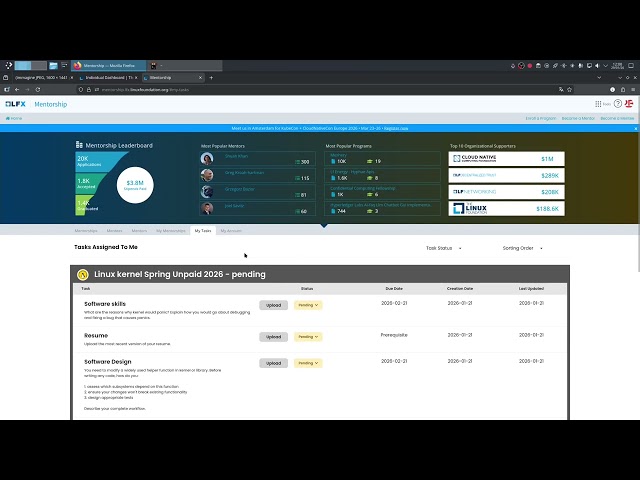Click the Software skills task title
The width and height of the screenshot is (640, 480).
coord(105,304)
